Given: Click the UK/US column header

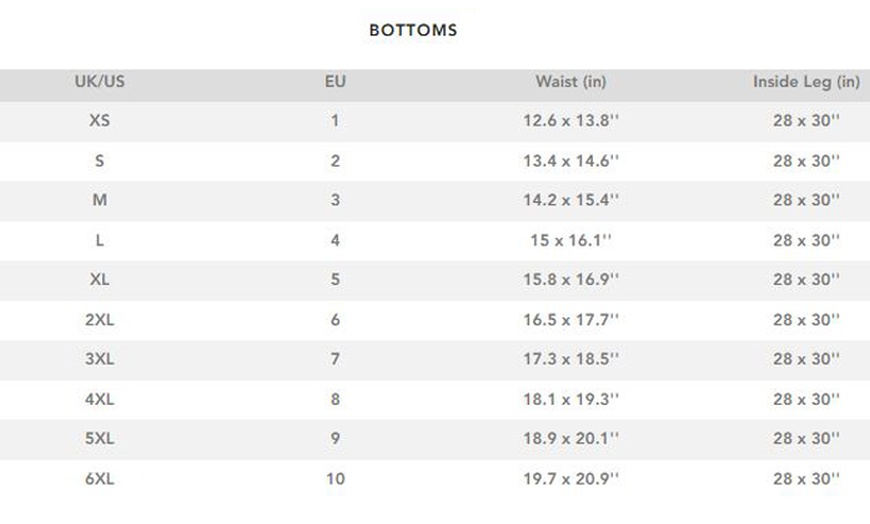Looking at the screenshot, I should [100, 82].
